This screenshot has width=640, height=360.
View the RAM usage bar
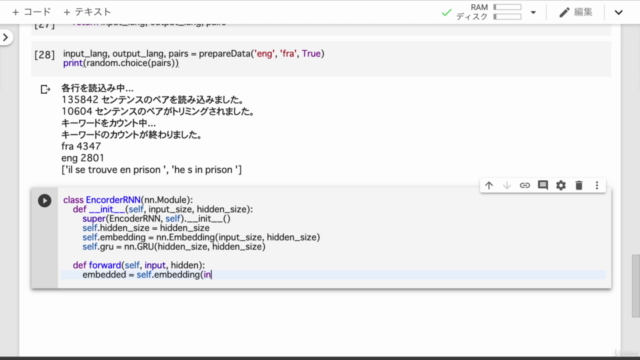[507, 7]
